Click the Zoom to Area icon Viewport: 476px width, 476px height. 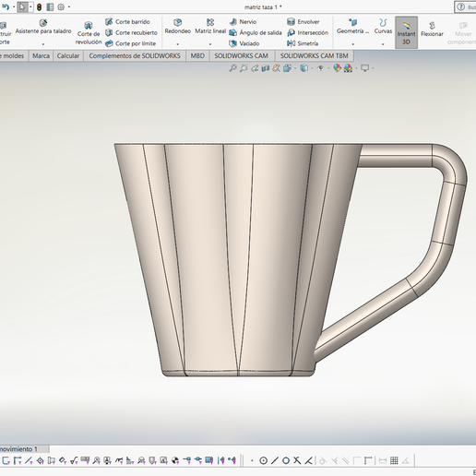pos(244,68)
